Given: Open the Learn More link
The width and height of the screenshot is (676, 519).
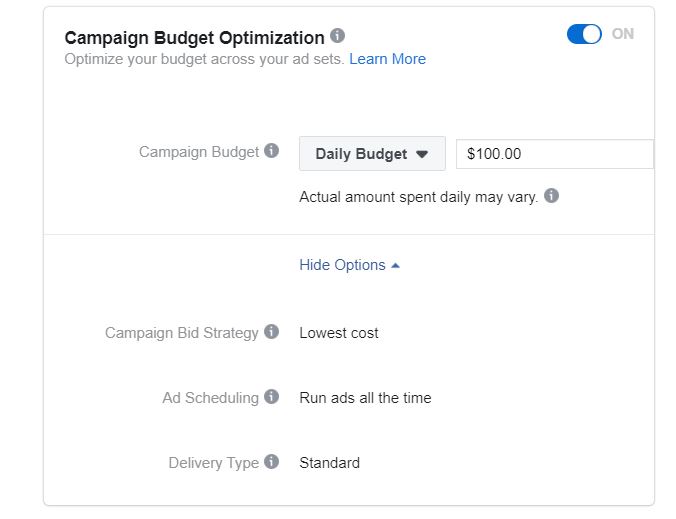Looking at the screenshot, I should click(387, 59).
